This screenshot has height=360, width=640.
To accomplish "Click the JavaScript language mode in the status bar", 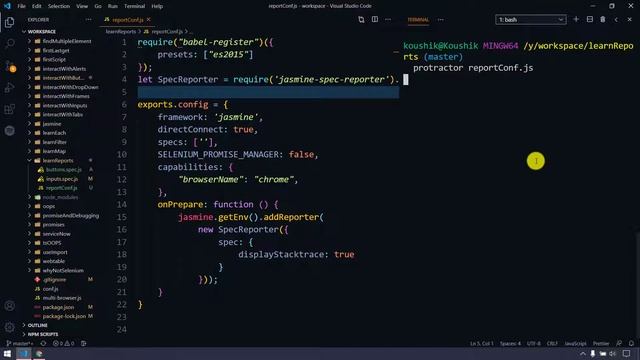I will click(x=576, y=343).
